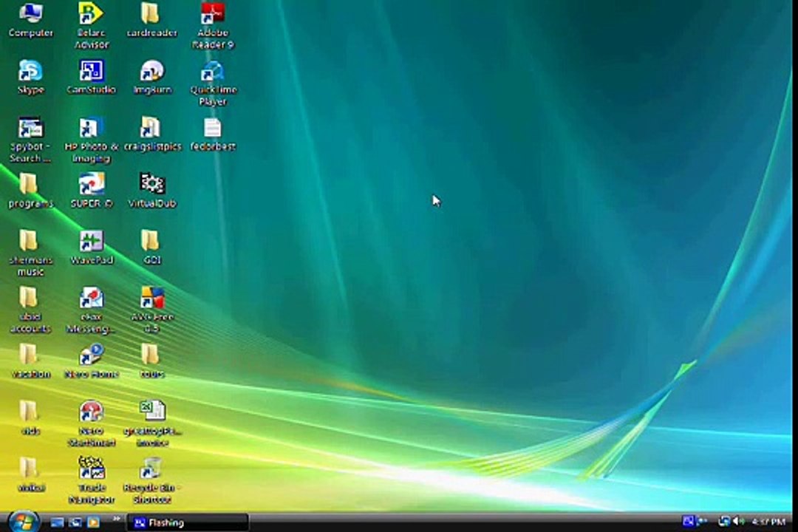Open the GOI folder
Viewport: 798px width, 532px height.
click(151, 248)
